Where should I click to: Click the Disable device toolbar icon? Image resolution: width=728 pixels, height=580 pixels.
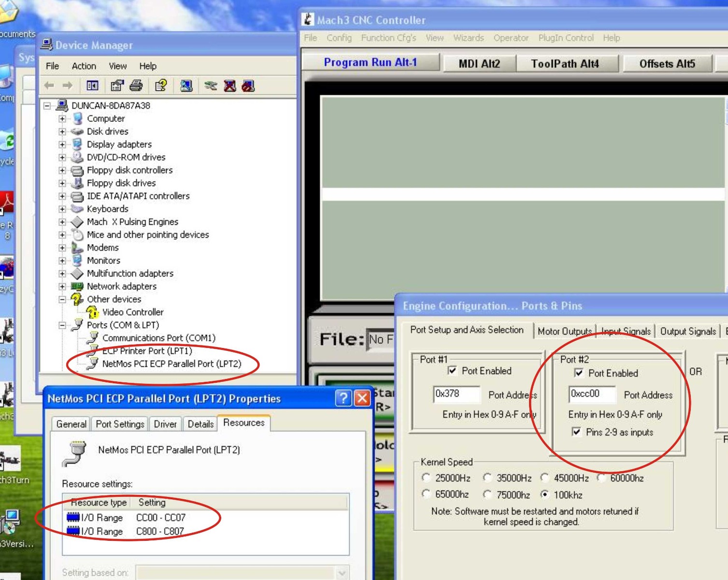click(x=248, y=86)
